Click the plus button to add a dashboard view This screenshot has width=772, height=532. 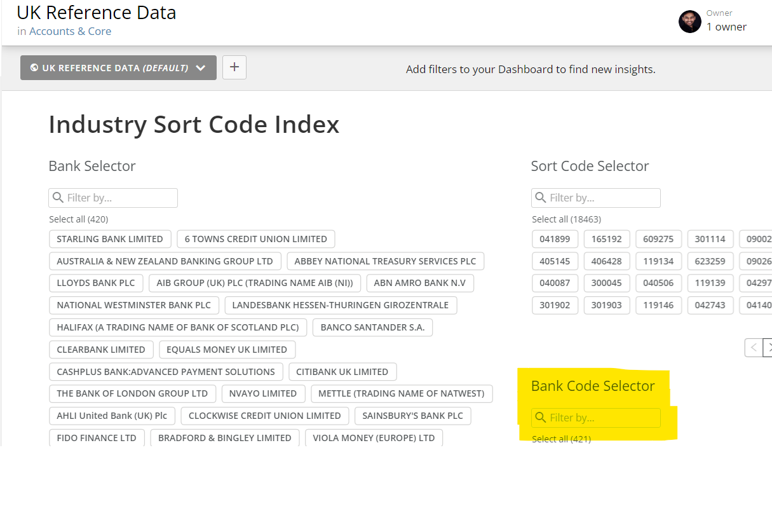[x=234, y=67]
